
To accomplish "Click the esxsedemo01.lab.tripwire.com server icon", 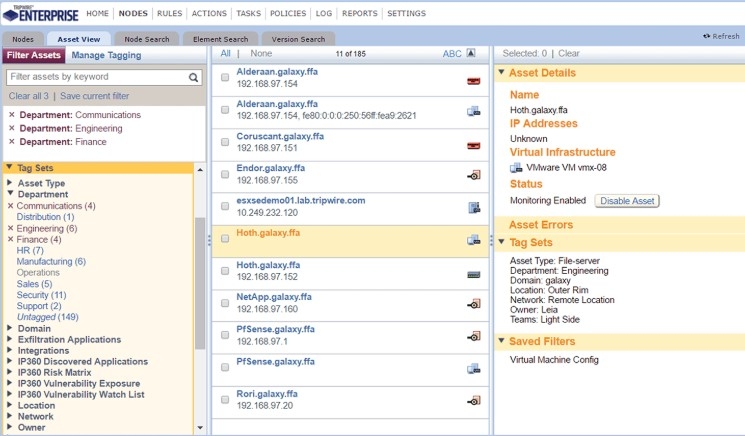I will pos(474,207).
